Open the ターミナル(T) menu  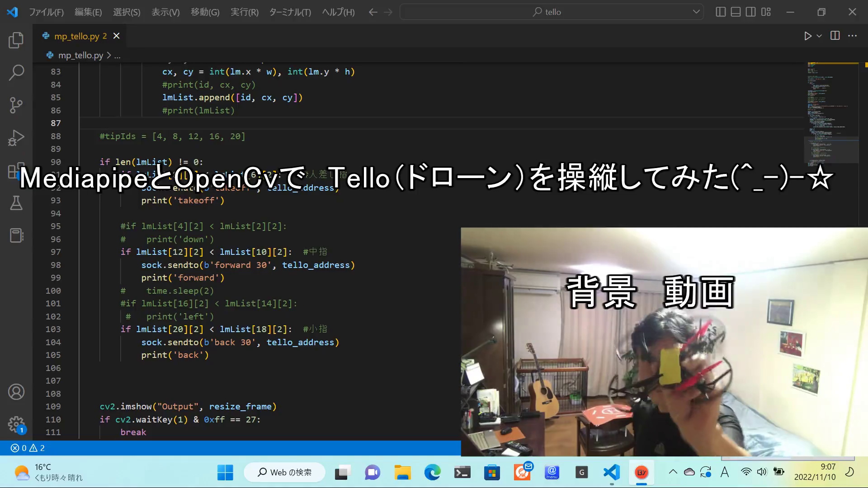coord(290,12)
